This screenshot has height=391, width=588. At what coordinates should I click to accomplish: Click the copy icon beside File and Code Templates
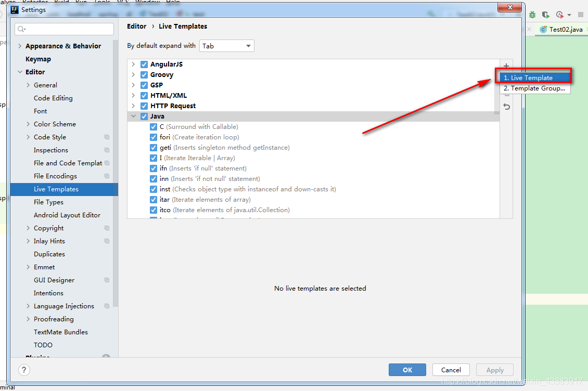(107, 163)
